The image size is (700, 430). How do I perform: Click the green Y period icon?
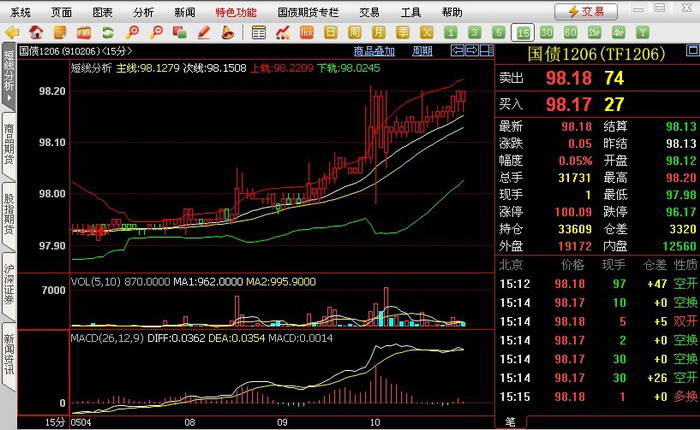pyautogui.click(x=643, y=33)
